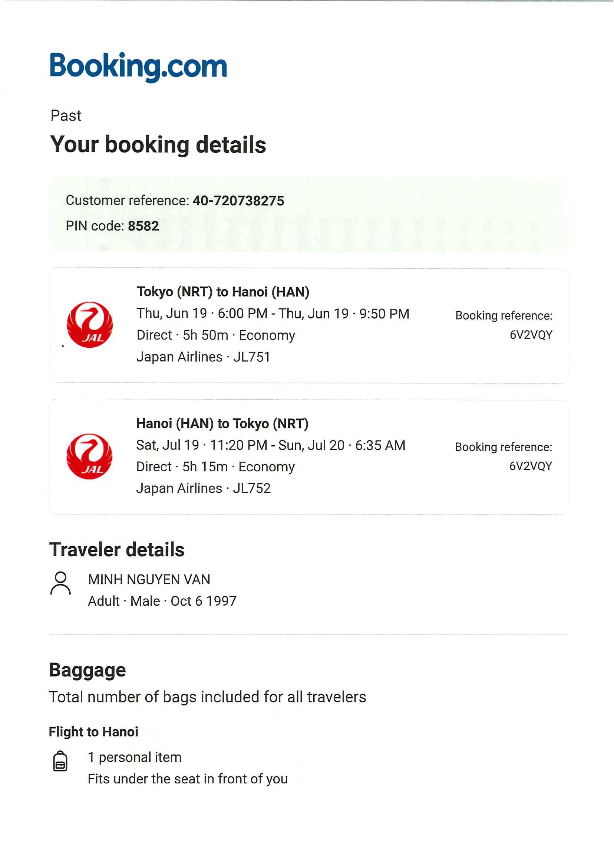Click the Past status label

(x=66, y=115)
